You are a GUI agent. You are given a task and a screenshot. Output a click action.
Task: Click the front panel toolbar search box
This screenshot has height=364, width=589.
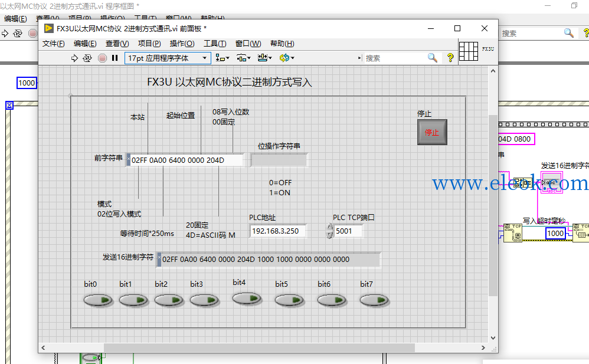394,58
